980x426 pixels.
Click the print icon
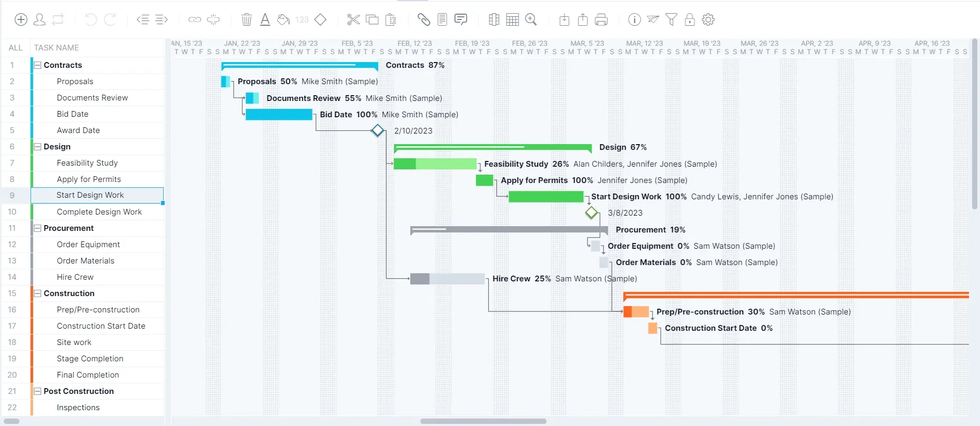[601, 19]
